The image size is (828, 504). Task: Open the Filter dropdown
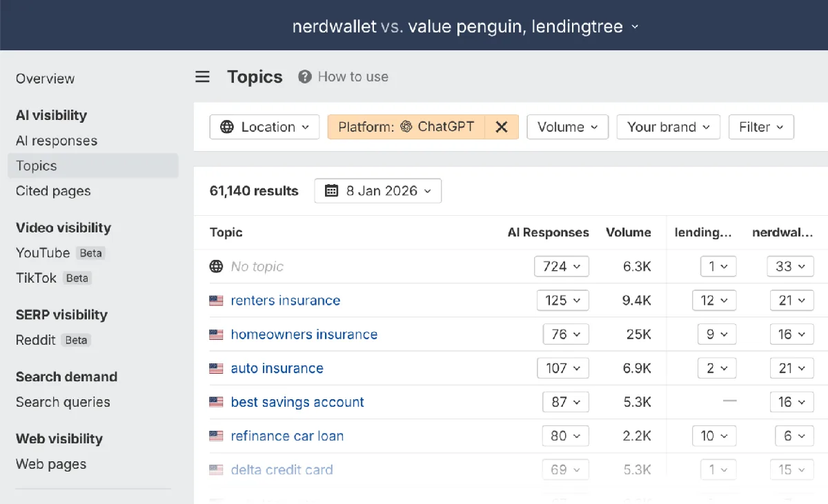coord(761,127)
